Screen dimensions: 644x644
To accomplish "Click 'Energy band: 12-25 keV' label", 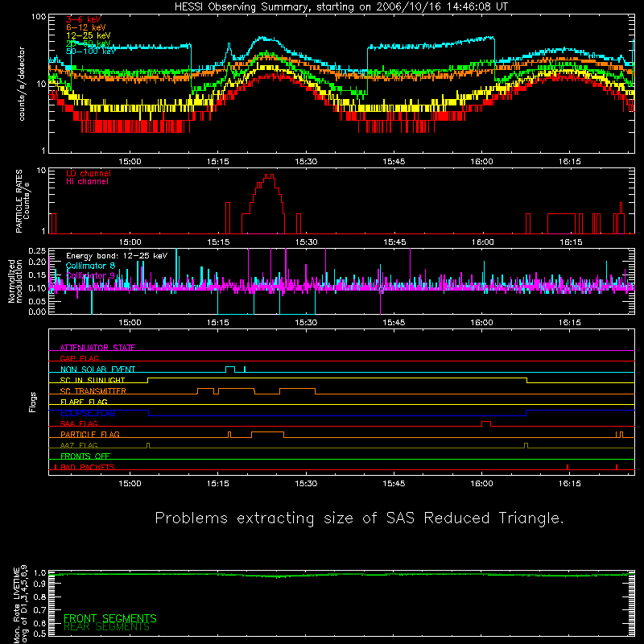I will pos(117,256).
